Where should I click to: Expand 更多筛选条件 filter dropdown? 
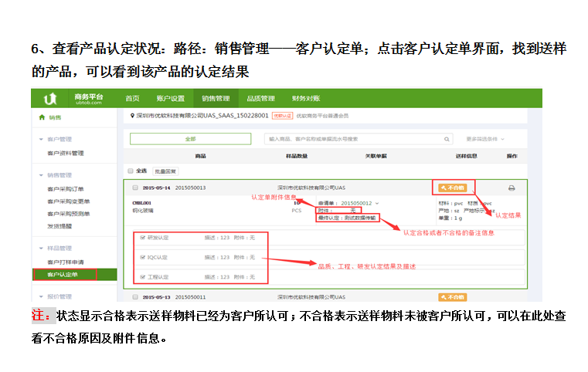click(x=485, y=139)
